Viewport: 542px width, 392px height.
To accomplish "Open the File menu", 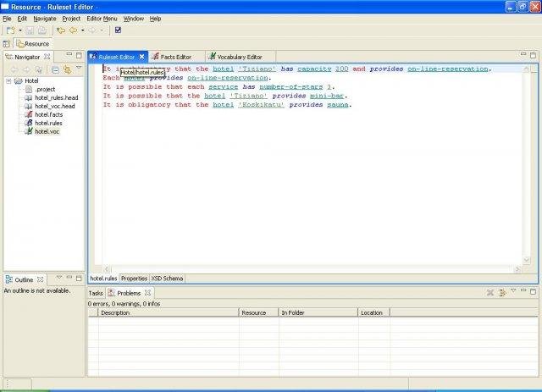I will coord(7,19).
